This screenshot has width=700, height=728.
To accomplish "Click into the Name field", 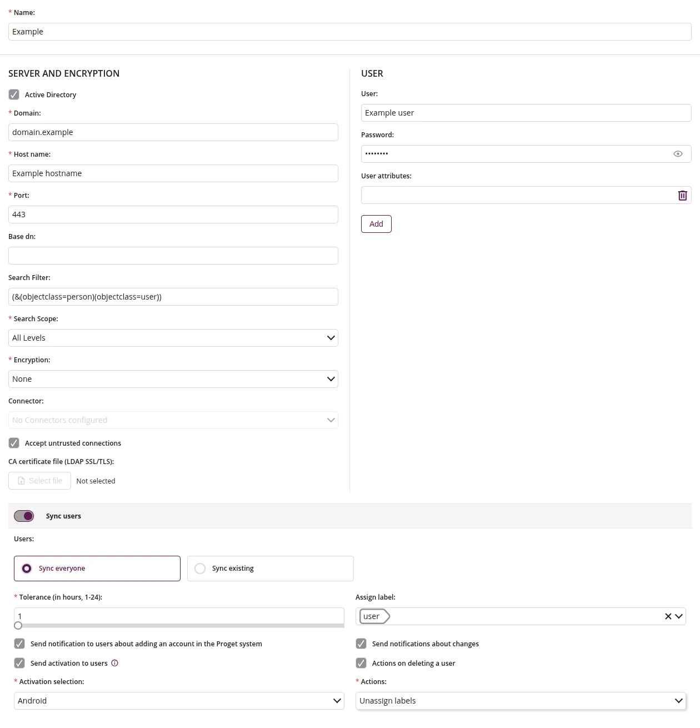I will click(x=350, y=32).
